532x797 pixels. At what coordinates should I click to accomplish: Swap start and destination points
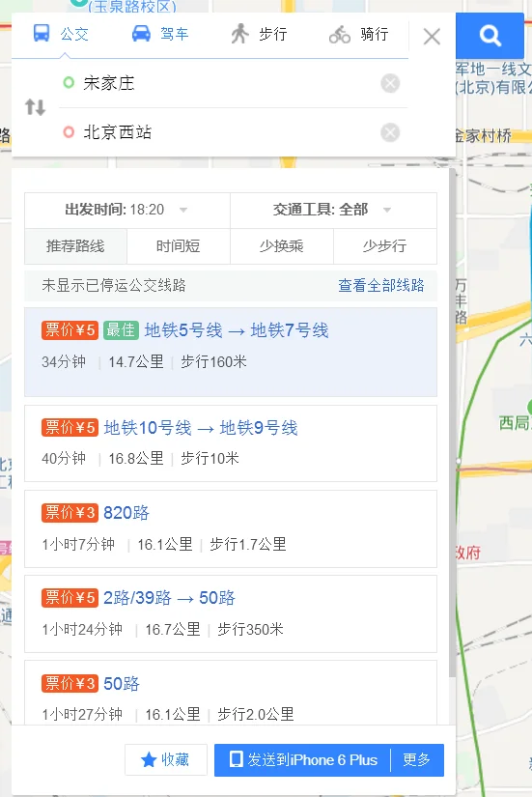(35, 107)
